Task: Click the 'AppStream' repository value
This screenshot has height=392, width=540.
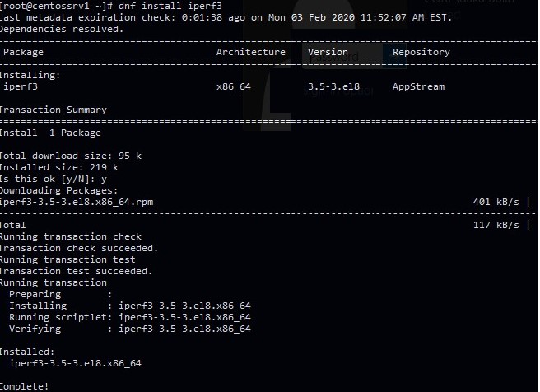Action: coord(417,86)
